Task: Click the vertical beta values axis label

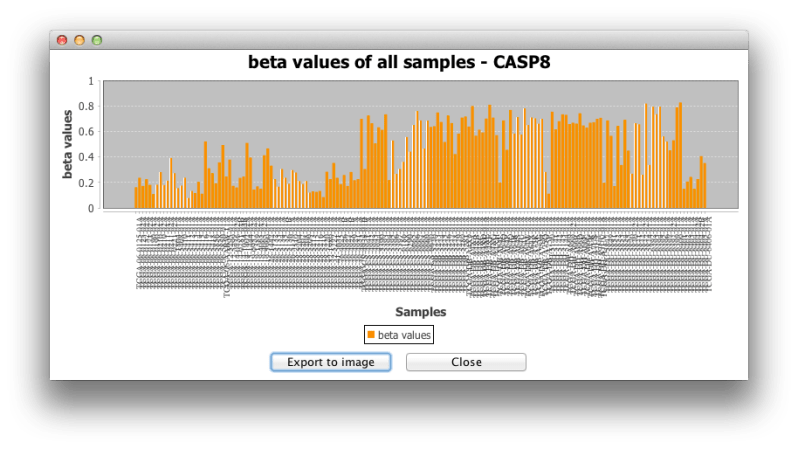Action: 67,145
